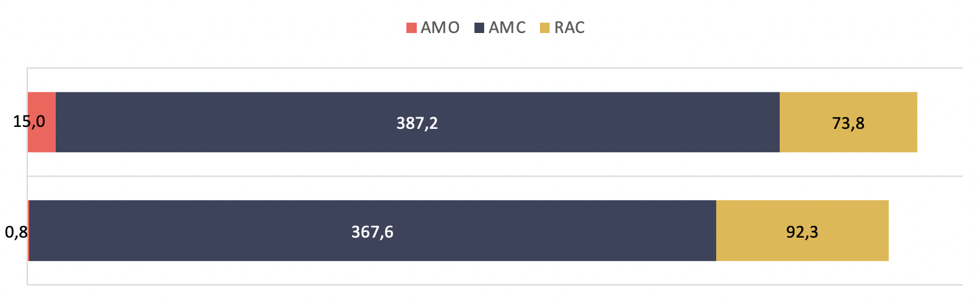Select the RAC legend text label
The width and height of the screenshot is (980, 303).
pyautogui.click(x=570, y=28)
